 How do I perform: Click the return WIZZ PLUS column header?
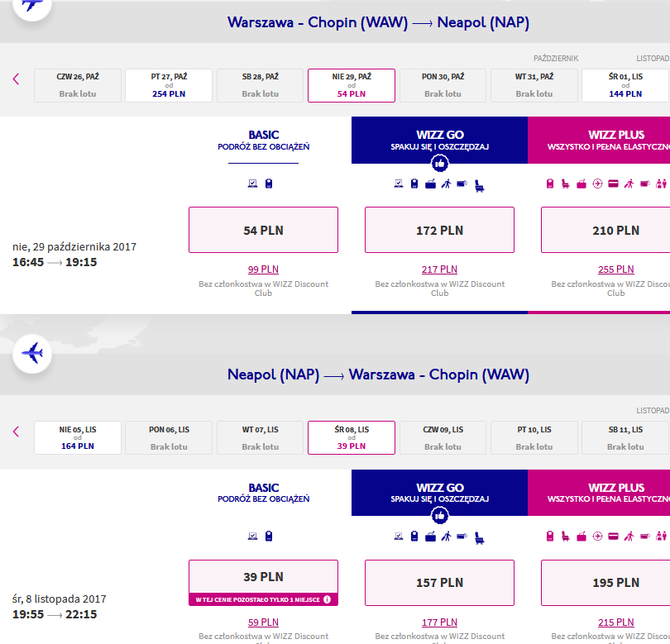click(599, 493)
